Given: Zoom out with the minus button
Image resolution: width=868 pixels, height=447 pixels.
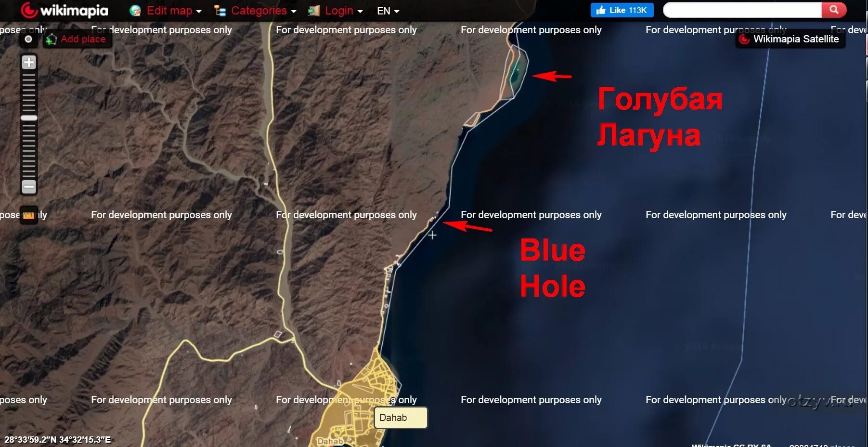Looking at the screenshot, I should (29, 186).
